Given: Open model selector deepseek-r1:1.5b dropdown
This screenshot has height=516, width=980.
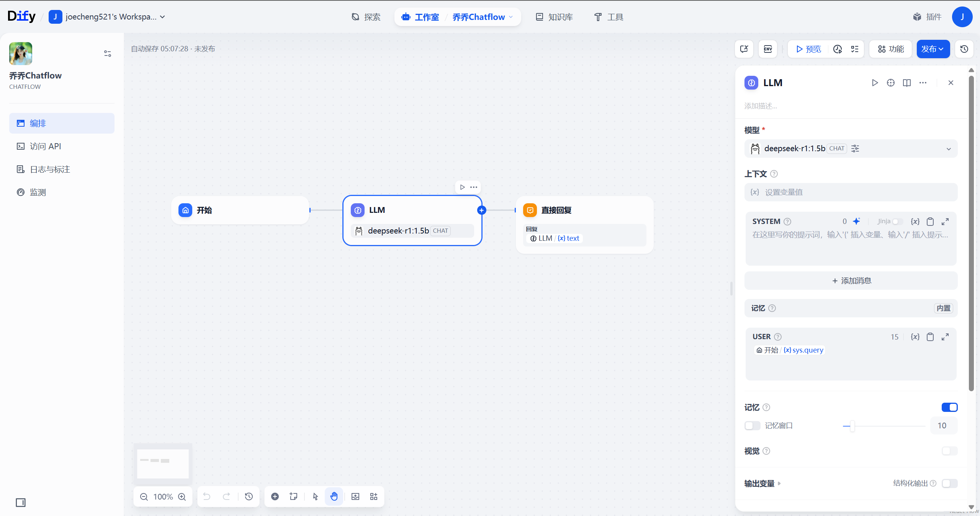Looking at the screenshot, I should (x=851, y=149).
